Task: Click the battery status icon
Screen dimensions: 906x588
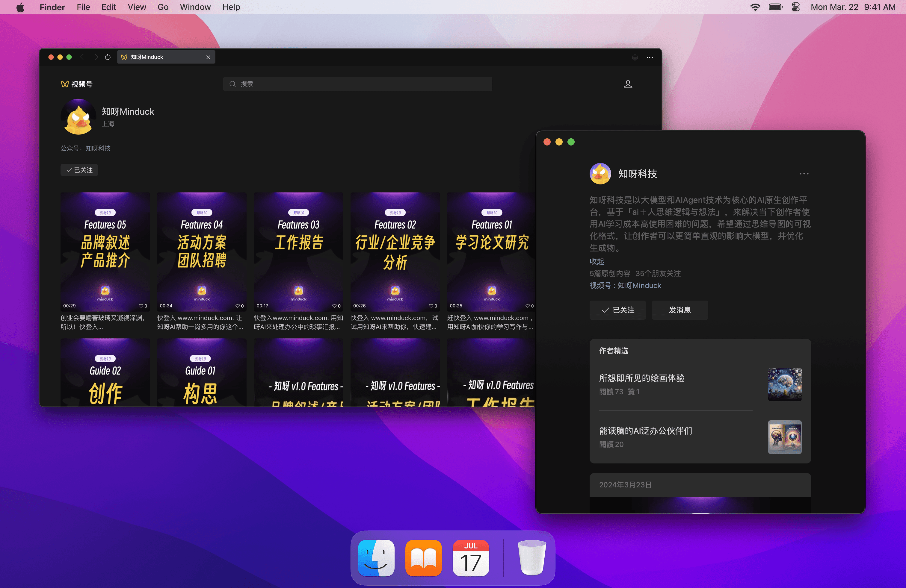Action: (x=775, y=7)
